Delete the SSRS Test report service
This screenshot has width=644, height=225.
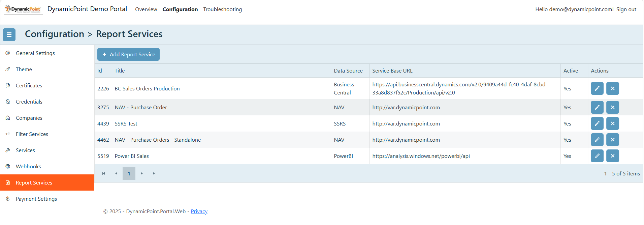click(612, 123)
